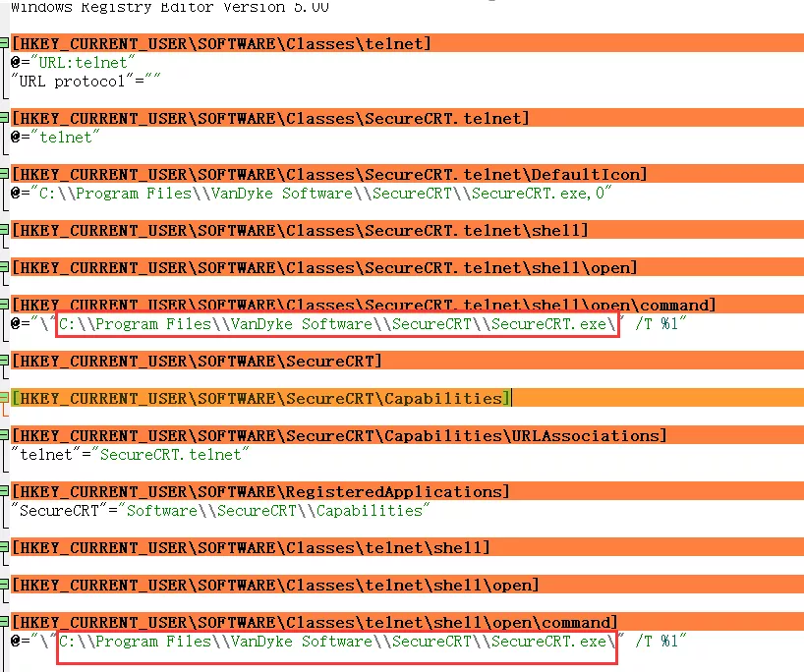Collapse the fold for the SecureCRT.telnet\shell key

pos(5,230)
